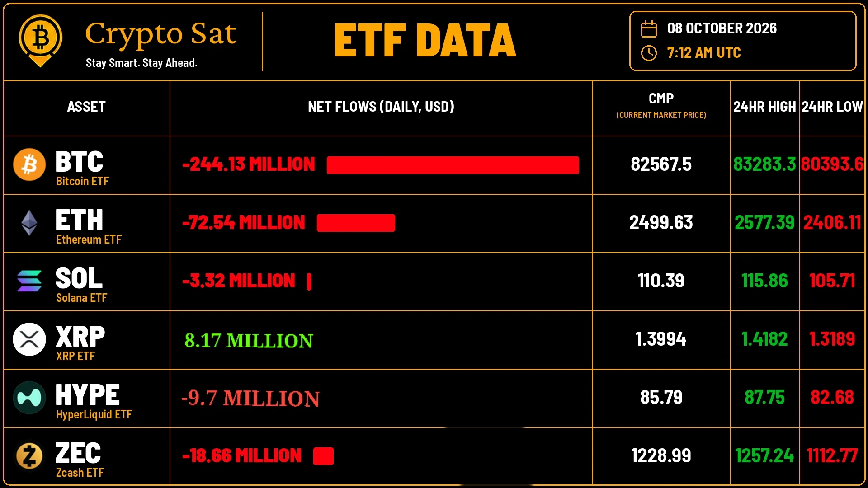Select the HyperLiquid teal logo icon
The height and width of the screenshot is (488, 868).
[29, 398]
